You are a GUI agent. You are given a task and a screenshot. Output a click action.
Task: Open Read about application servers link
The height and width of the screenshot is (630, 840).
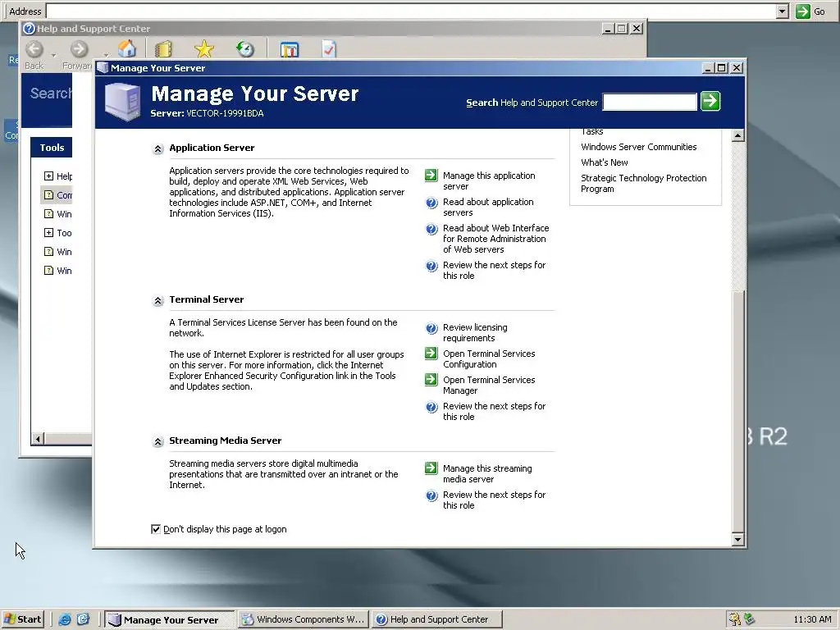488,208
